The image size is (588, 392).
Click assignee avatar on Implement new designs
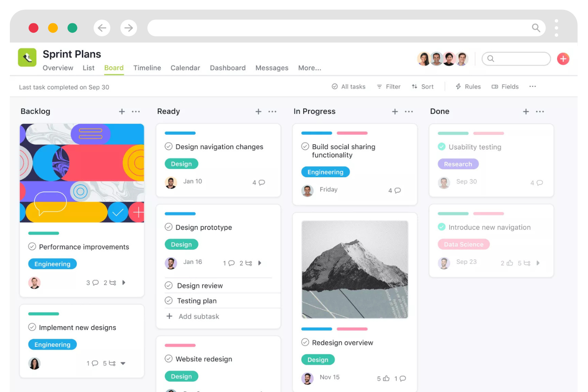click(34, 363)
